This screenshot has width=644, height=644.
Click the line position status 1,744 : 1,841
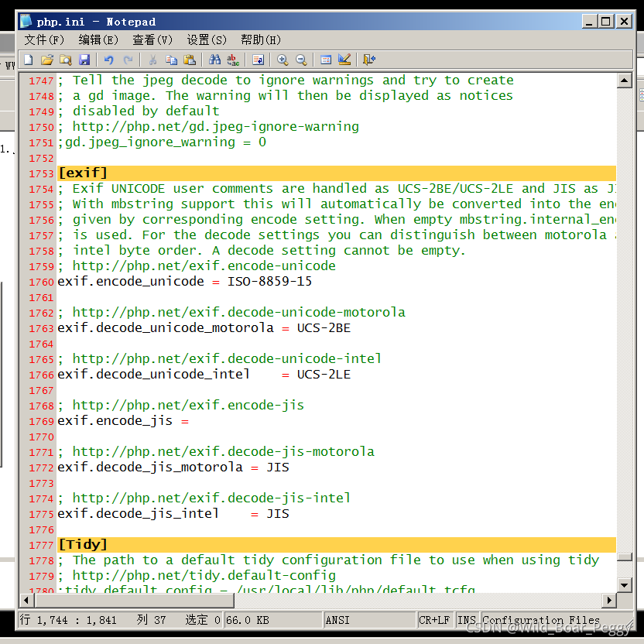68,620
